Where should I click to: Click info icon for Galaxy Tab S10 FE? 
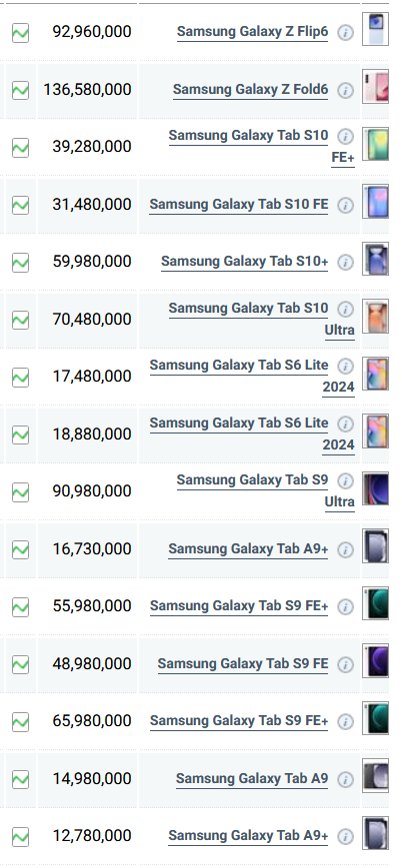pyautogui.click(x=345, y=206)
